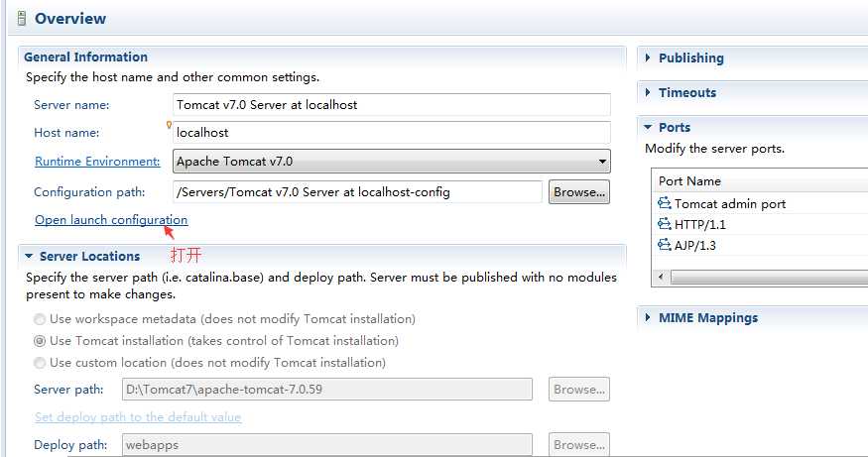Click the Host name hint bulb icon

(x=169, y=125)
